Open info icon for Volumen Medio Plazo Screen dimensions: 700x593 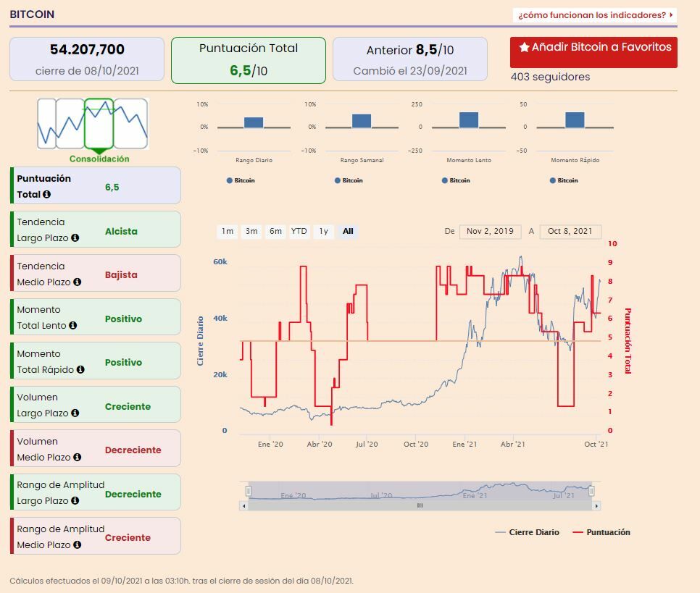78,458
